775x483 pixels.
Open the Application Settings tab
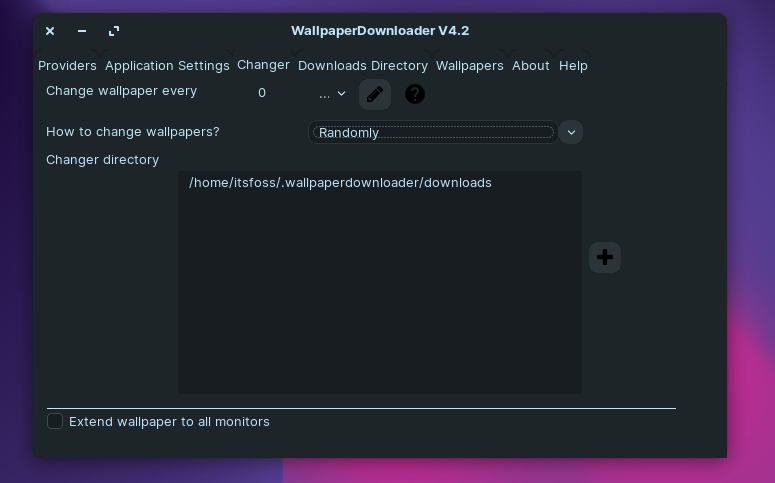point(167,66)
